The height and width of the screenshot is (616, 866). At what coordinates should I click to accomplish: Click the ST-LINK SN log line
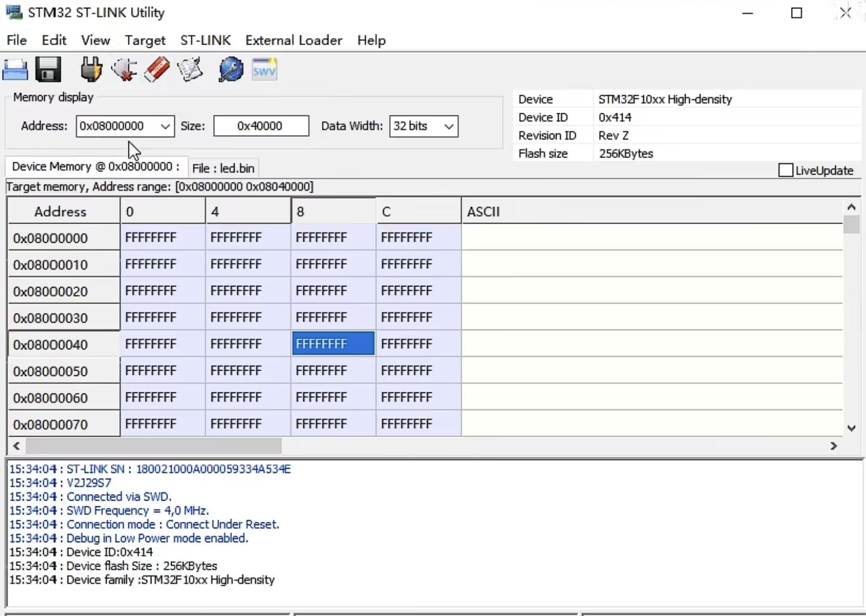point(150,469)
